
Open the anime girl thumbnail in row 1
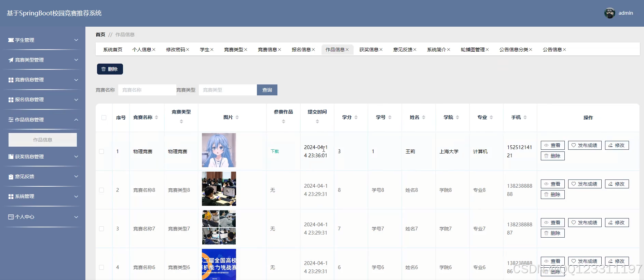click(x=219, y=150)
